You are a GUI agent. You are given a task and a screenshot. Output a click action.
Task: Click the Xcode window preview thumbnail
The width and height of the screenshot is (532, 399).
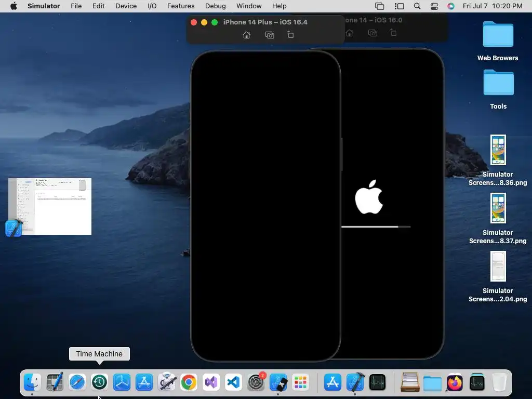point(50,206)
